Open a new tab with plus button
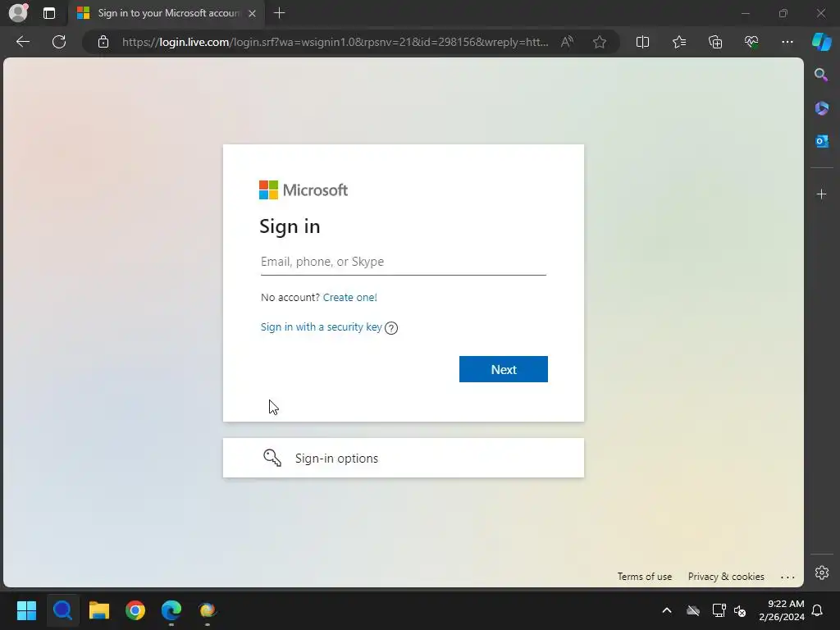Image resolution: width=840 pixels, height=630 pixels. 279,13
